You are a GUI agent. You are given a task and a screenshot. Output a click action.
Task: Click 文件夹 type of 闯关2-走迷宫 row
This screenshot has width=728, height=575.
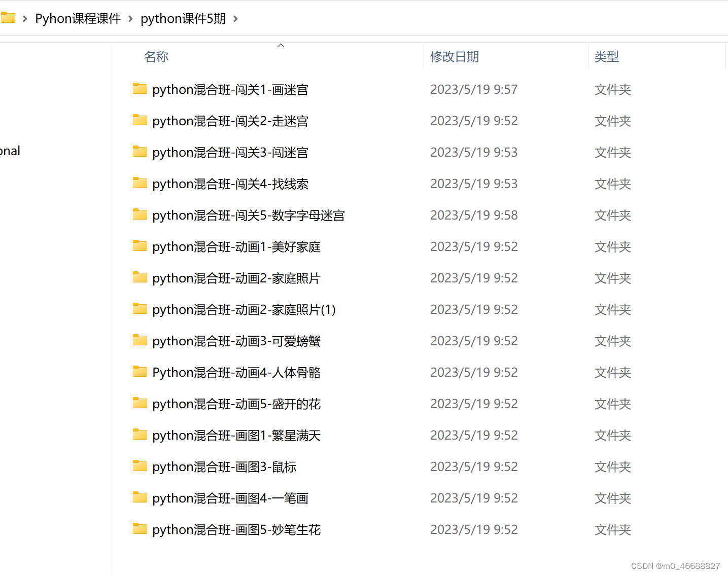coord(613,121)
